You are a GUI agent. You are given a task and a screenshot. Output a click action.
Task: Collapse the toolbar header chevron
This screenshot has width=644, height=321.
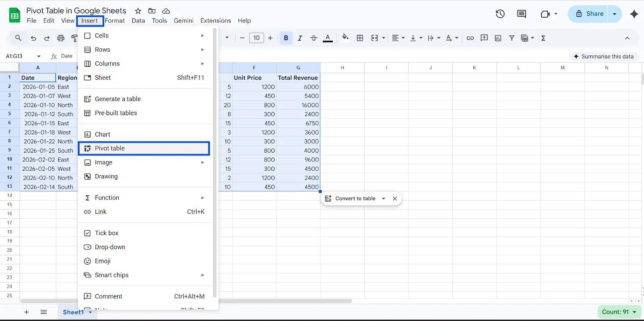tap(627, 38)
